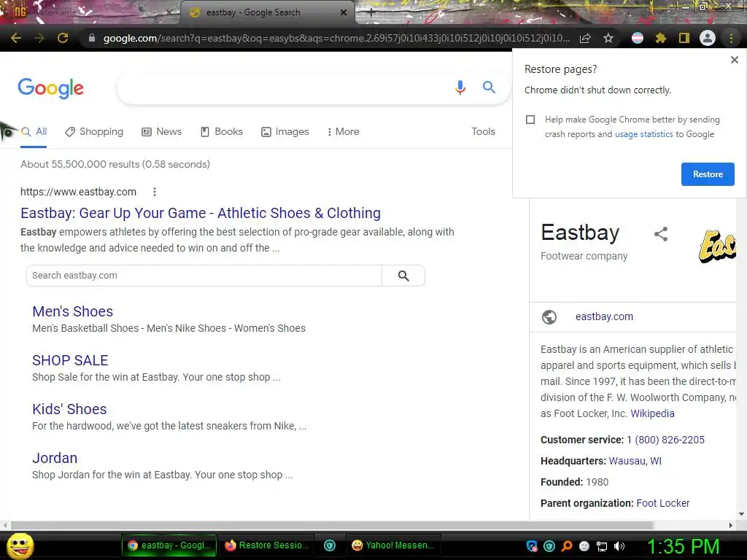Open the Wikipedia link

coord(652,413)
